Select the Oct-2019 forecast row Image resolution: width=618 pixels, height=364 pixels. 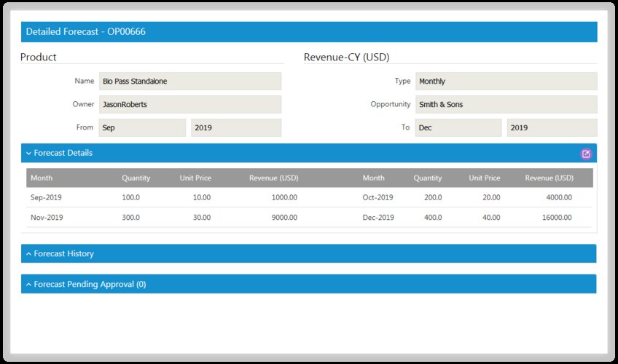pos(378,197)
